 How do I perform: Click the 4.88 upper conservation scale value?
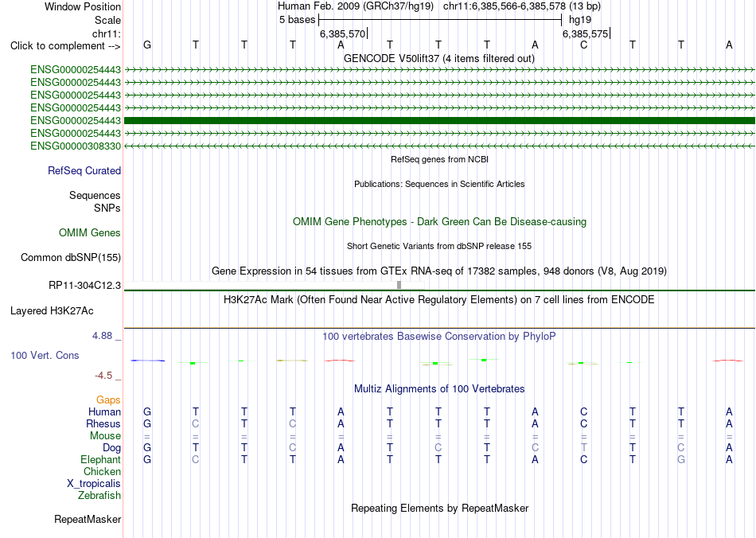[x=102, y=336]
